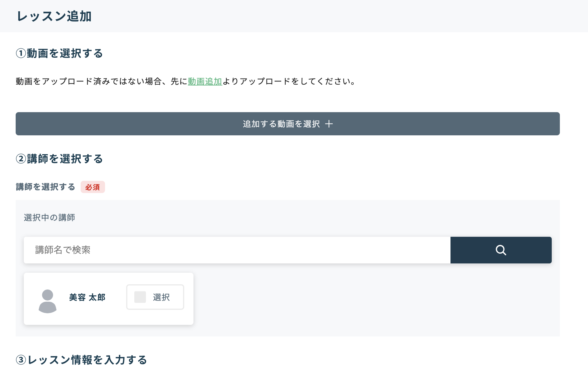
Task: Select instructor 美容 太郎 via checkbox
Action: point(140,297)
